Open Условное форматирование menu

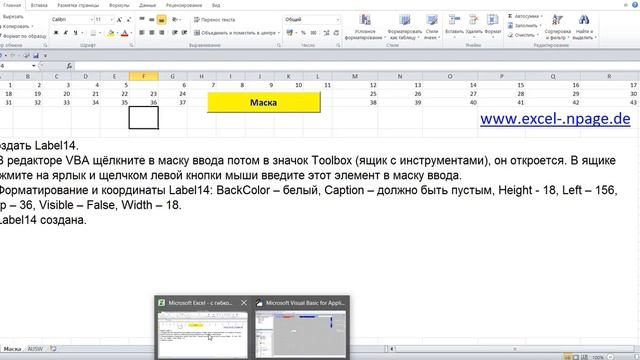(x=365, y=27)
